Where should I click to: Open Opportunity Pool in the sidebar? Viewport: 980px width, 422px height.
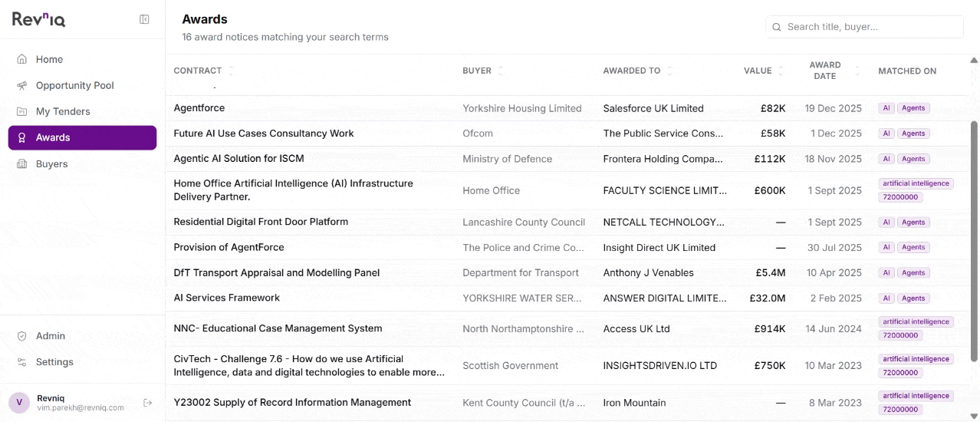(x=82, y=85)
